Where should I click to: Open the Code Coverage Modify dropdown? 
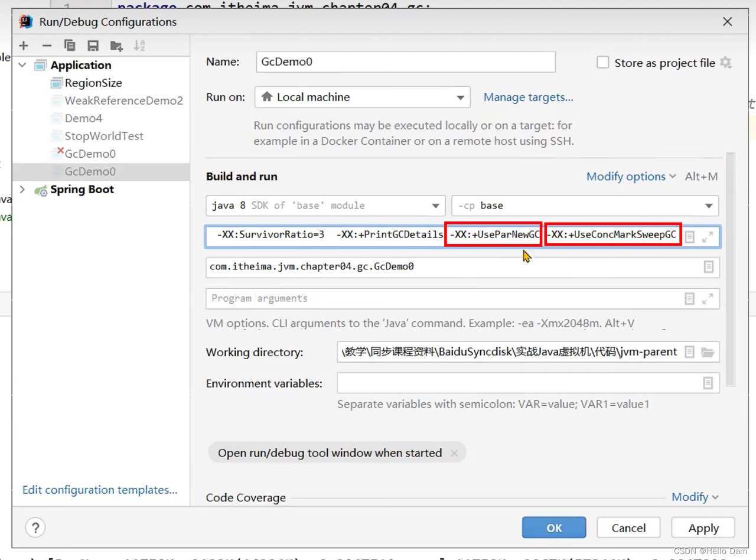[695, 497]
